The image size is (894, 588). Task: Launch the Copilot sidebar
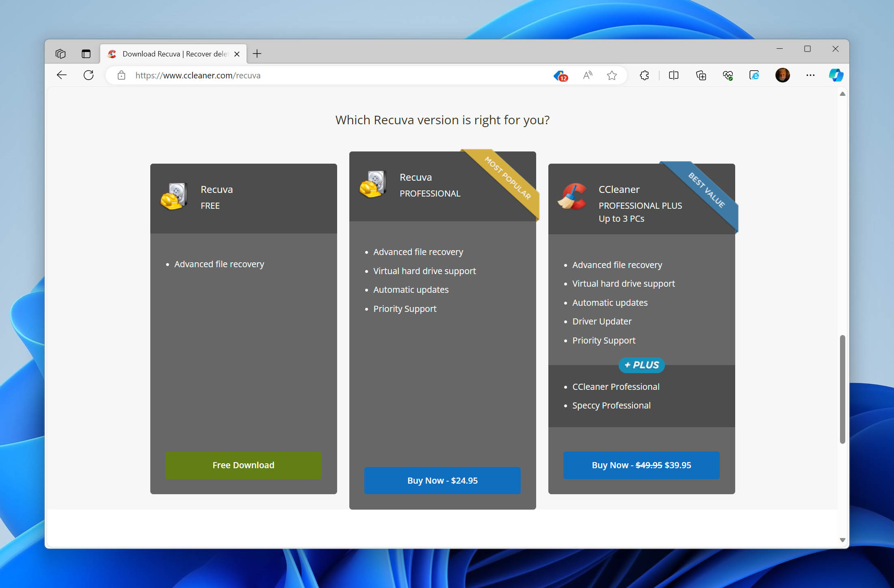[x=836, y=75]
